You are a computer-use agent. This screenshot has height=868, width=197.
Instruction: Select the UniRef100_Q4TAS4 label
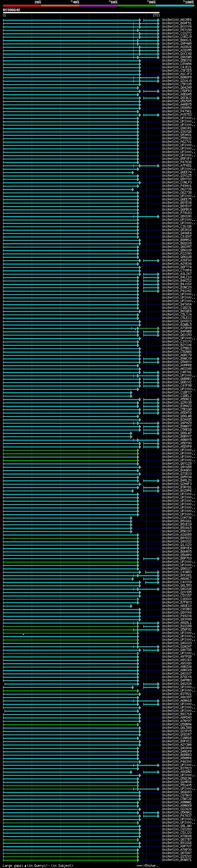(177, 304)
